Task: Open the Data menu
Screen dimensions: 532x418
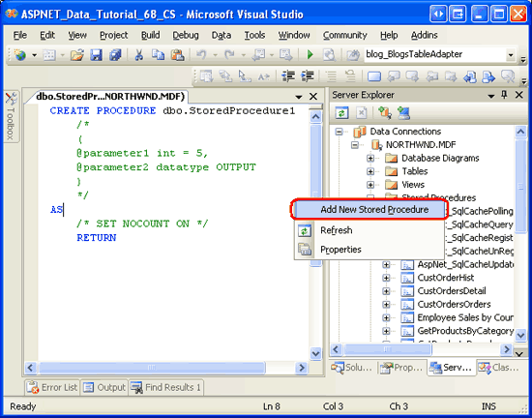Action: pos(222,35)
